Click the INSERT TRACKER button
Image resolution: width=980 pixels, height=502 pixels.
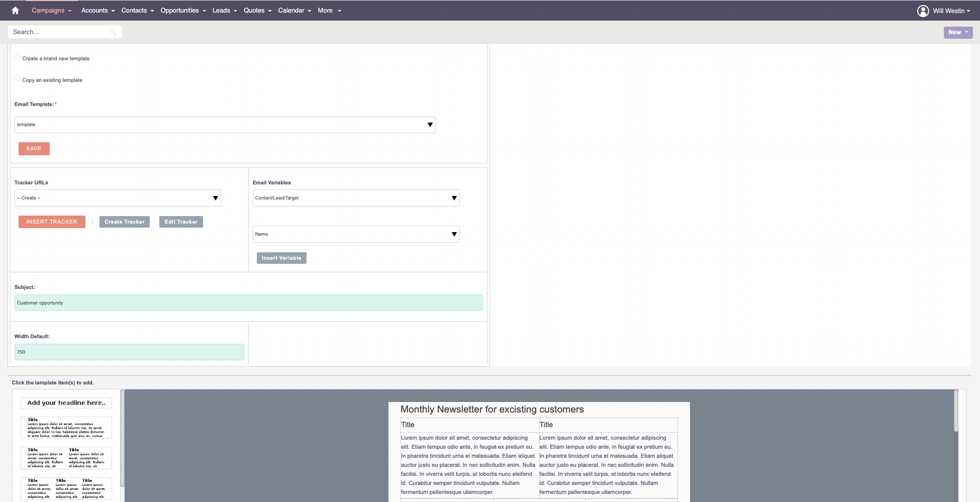pyautogui.click(x=52, y=222)
